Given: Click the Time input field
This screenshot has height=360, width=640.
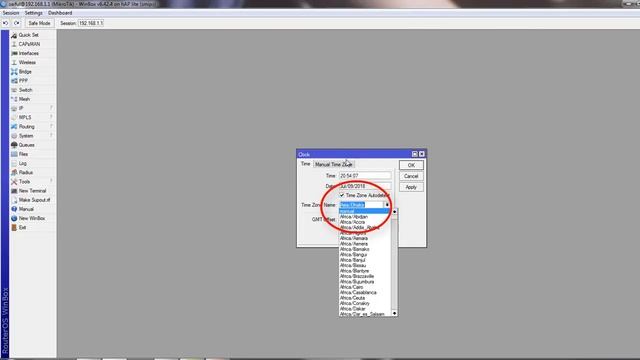Looking at the screenshot, I should point(365,176).
